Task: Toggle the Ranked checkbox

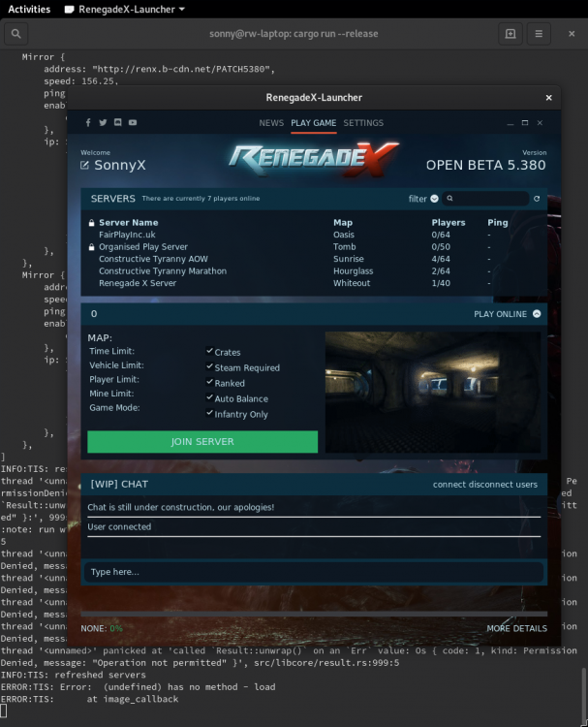Action: (209, 382)
